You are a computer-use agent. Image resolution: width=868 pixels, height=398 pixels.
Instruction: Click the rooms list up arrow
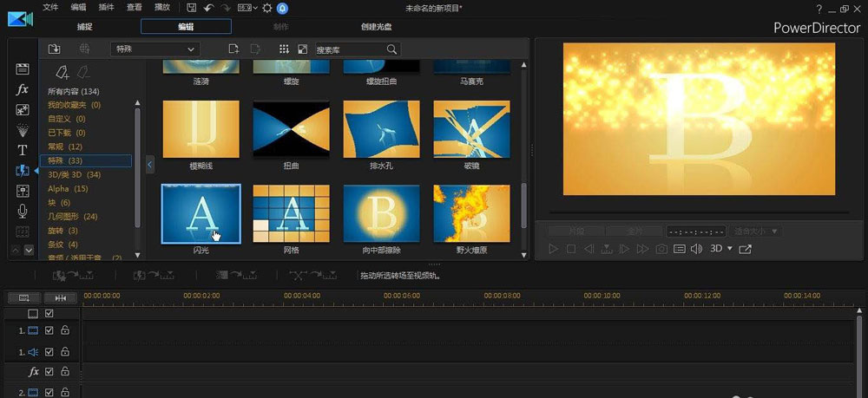[16, 250]
